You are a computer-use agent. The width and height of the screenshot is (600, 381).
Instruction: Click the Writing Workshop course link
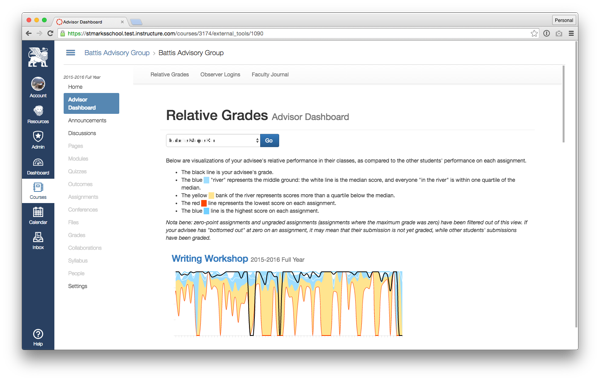point(210,259)
